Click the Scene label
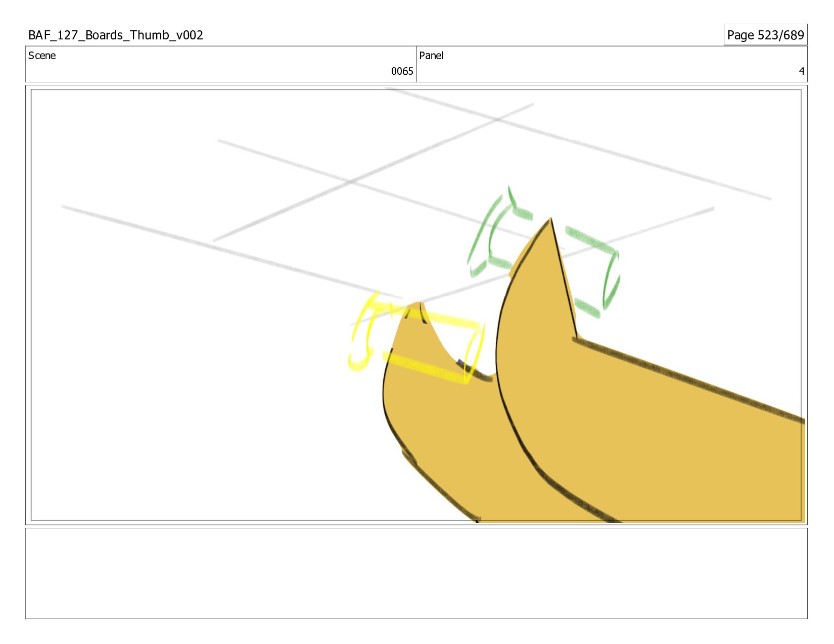Image resolution: width=834 pixels, height=644 pixels. click(42, 56)
